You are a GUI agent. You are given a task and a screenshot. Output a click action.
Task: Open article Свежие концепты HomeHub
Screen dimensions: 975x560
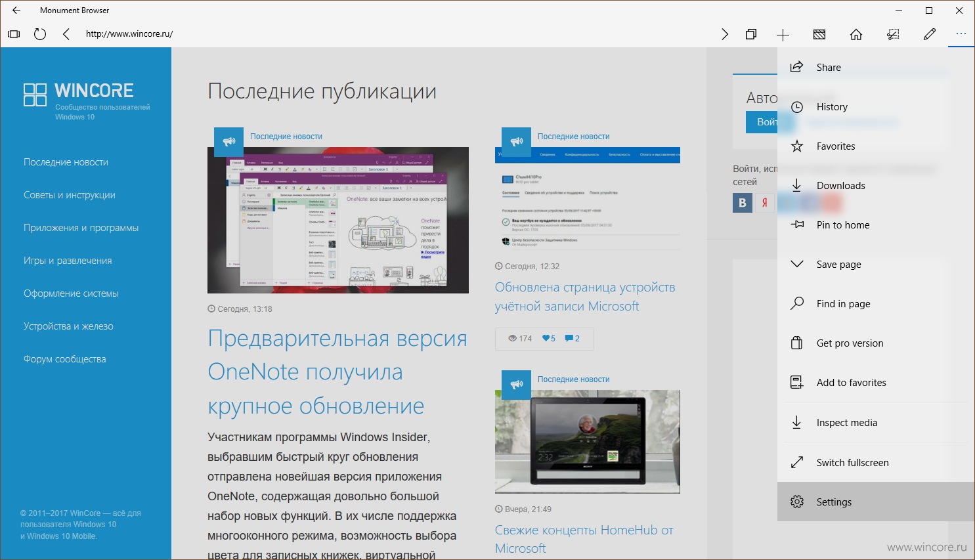coord(584,539)
